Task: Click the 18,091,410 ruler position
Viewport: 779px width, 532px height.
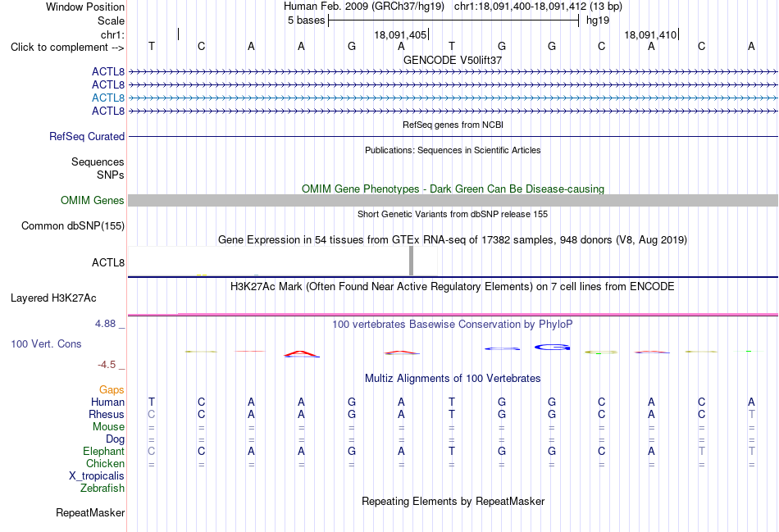Action: pyautogui.click(x=650, y=34)
